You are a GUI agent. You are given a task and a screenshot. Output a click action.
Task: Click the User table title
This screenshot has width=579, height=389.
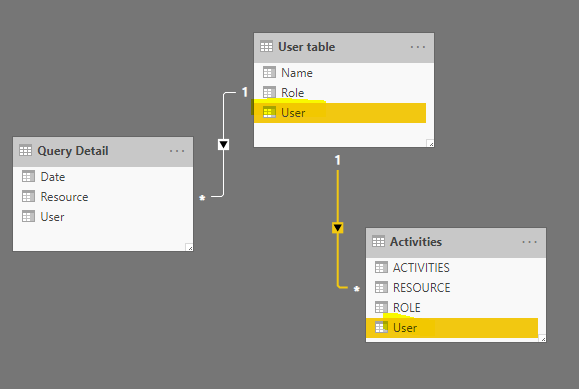tap(306, 47)
